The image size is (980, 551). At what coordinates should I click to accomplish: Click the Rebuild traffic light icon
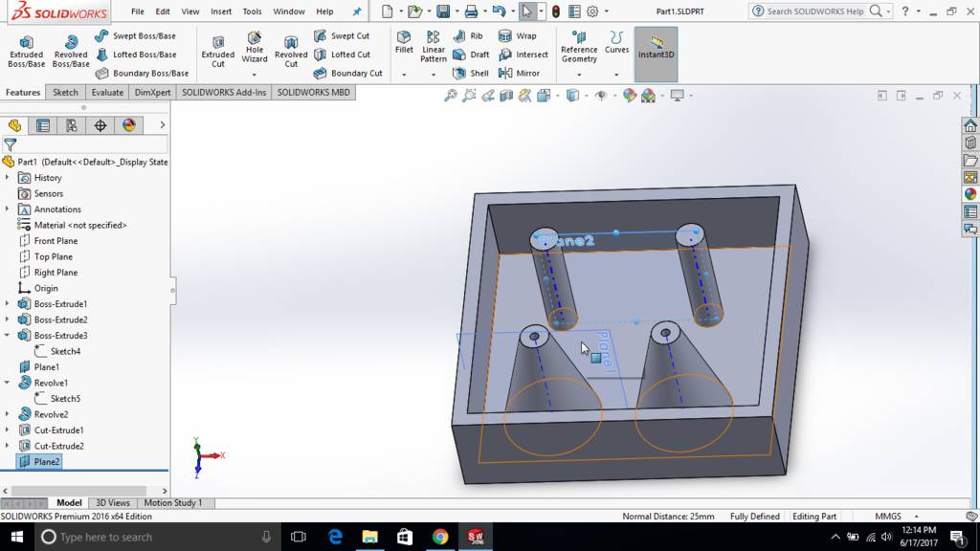pyautogui.click(x=556, y=11)
